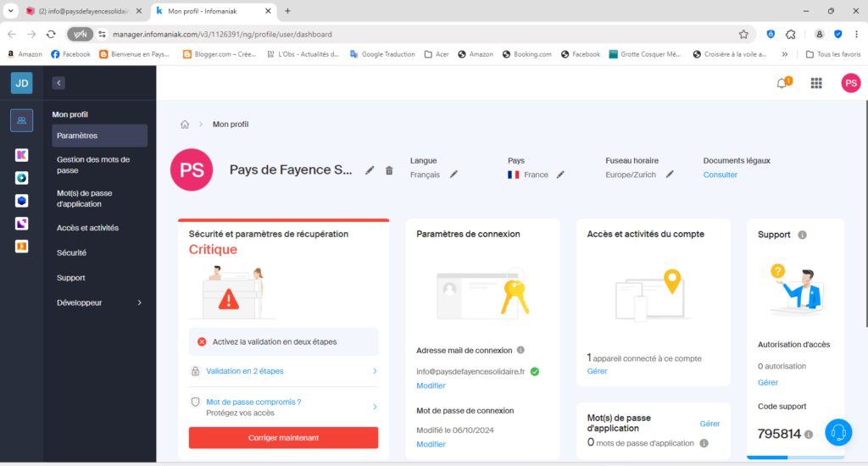Collapse the sidebar with the back arrow
The height and width of the screenshot is (466, 868).
point(58,83)
